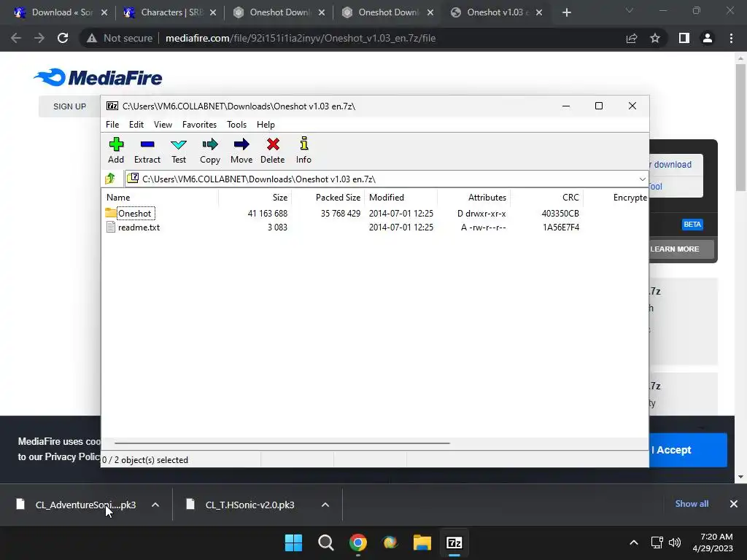
Task: Expand options for CL_AdventureSonic download
Action: [x=155, y=505]
